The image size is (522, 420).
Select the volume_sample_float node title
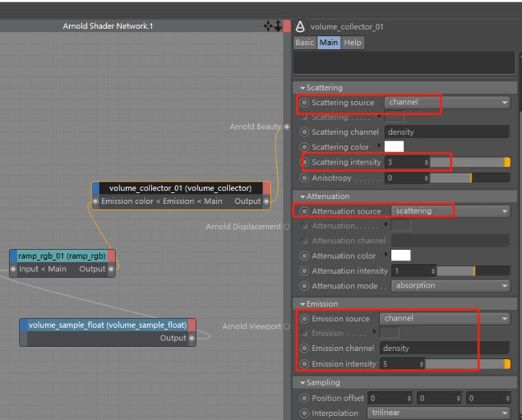point(107,324)
